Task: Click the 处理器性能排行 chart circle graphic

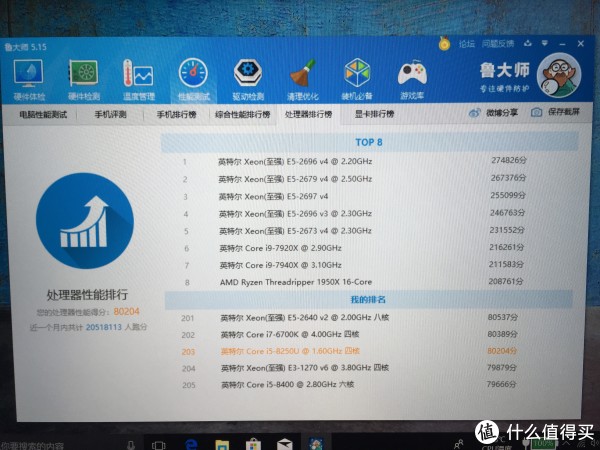Action: coord(85,221)
